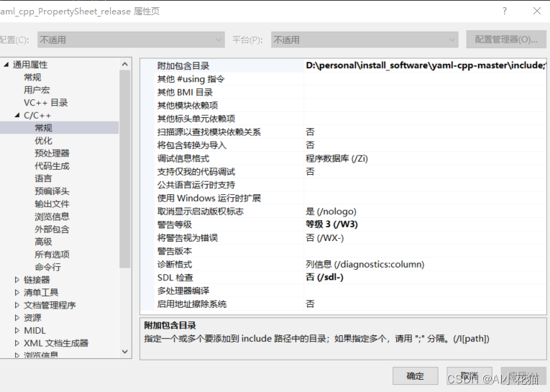The width and height of the screenshot is (550, 392).
Task: Click the 列信息 (/diagnostics:column) value
Action: [x=365, y=264]
